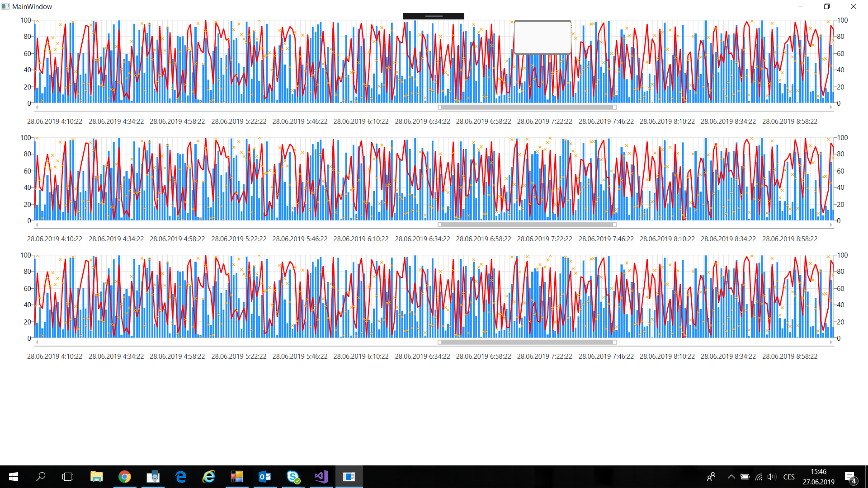The image size is (868, 488).
Task: Open Visual Studio from the taskbar
Action: tap(321, 476)
